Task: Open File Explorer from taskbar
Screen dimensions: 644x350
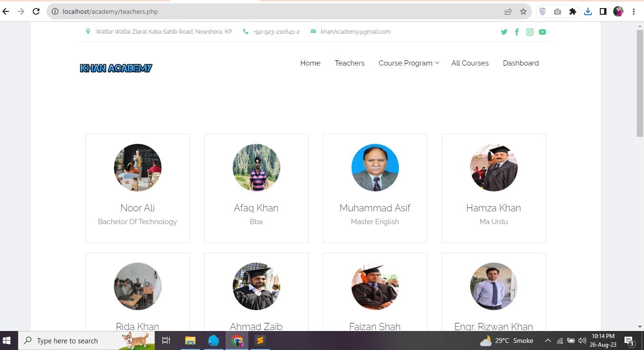Action: 190,341
